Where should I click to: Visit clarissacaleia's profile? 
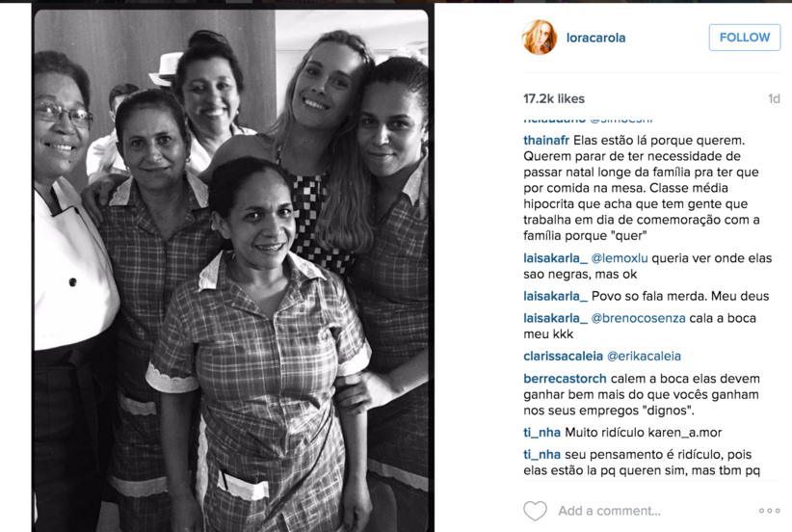tap(563, 357)
